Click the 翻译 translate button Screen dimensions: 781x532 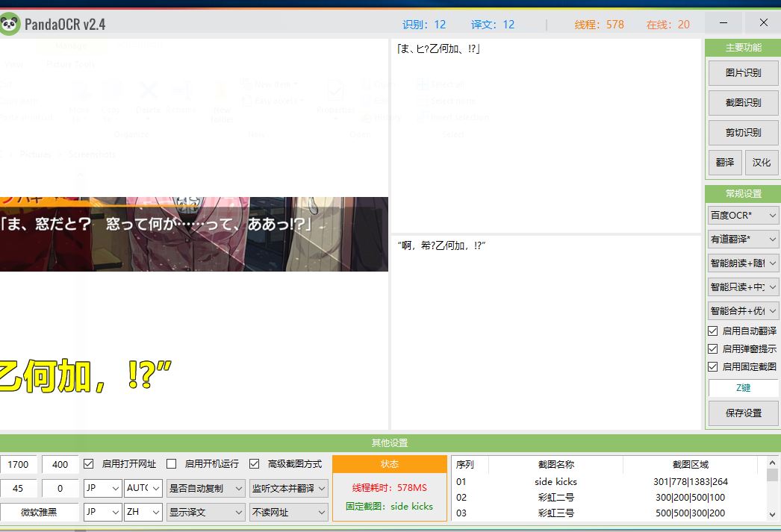(x=724, y=162)
